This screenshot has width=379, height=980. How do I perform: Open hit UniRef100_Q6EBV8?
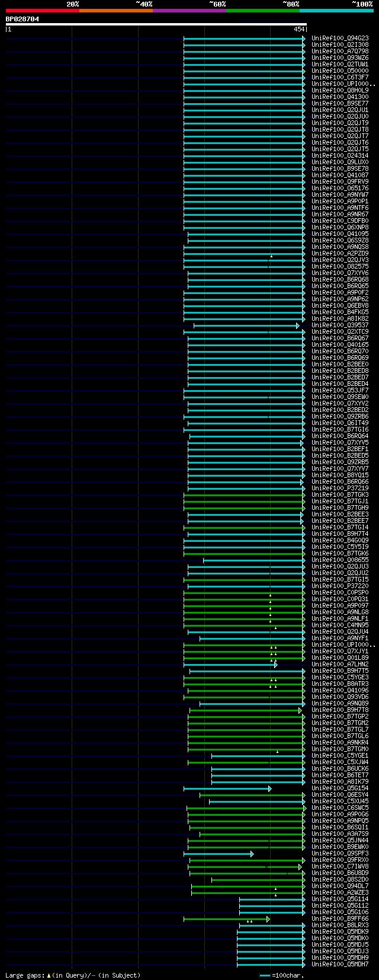pos(340,306)
